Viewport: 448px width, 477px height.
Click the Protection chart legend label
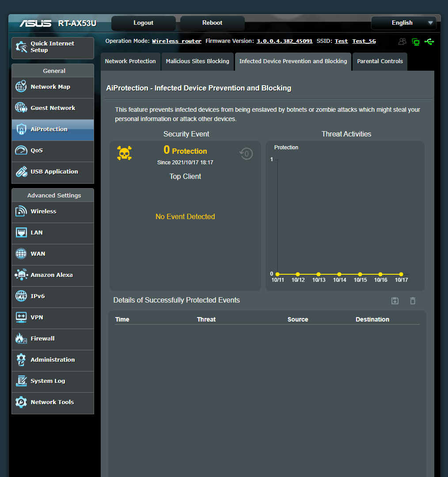pyautogui.click(x=286, y=148)
